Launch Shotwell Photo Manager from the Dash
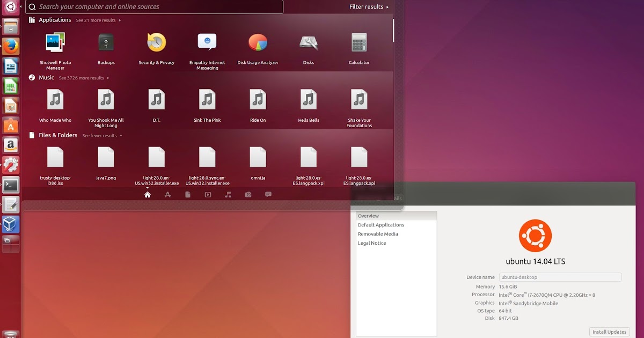Viewport: 644px width, 338px height. tap(55, 43)
